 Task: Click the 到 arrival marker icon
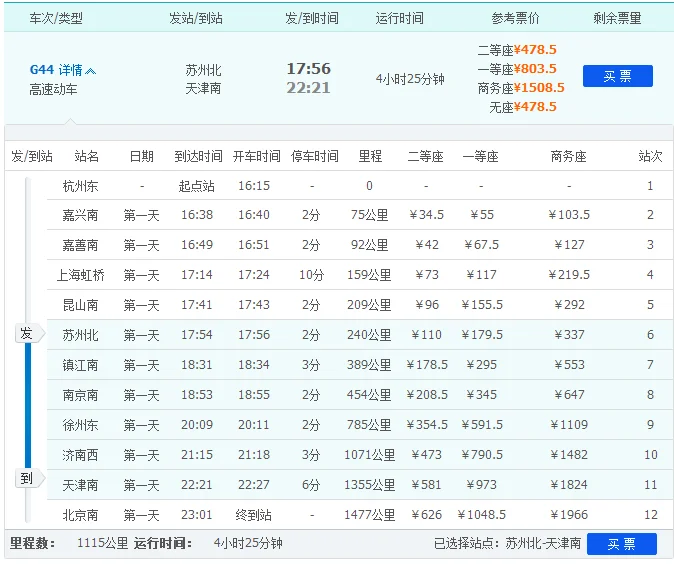tap(27, 479)
